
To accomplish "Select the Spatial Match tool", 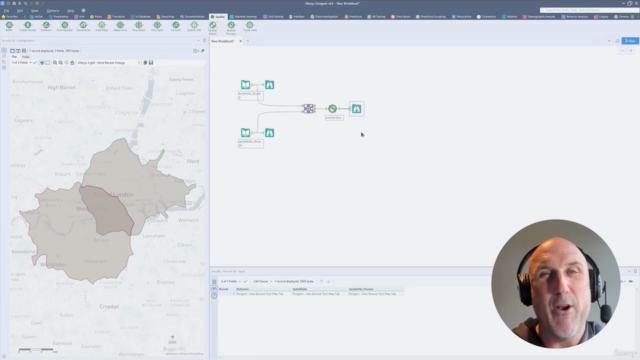I will click(213, 27).
